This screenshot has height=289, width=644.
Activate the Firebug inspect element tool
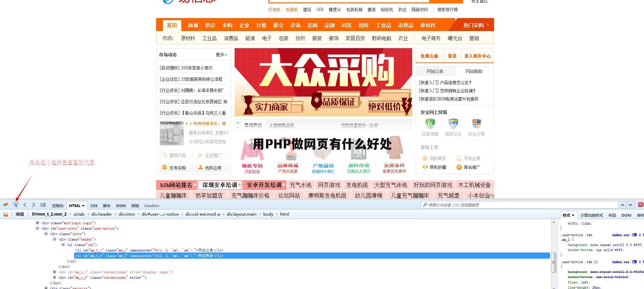click(15, 205)
